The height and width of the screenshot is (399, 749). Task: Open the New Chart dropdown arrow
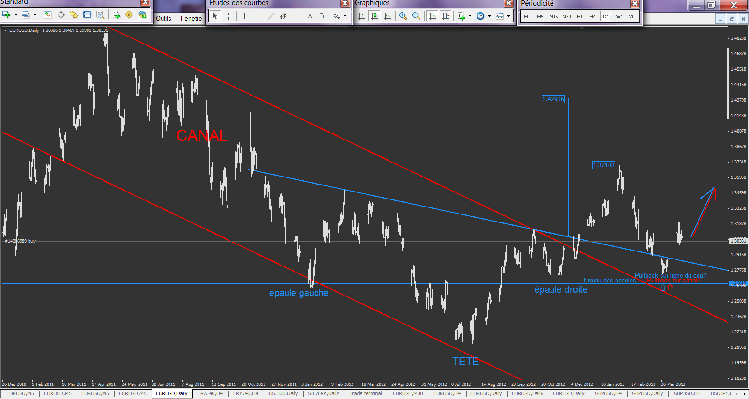pyautogui.click(x=16, y=15)
